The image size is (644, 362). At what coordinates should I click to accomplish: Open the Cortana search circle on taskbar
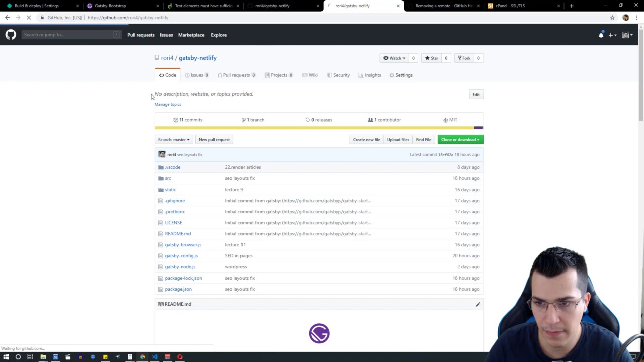click(18, 357)
